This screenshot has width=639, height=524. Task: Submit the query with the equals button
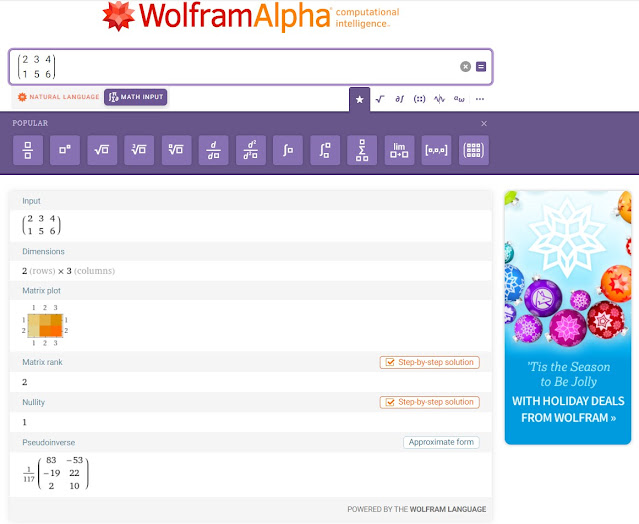pos(481,66)
